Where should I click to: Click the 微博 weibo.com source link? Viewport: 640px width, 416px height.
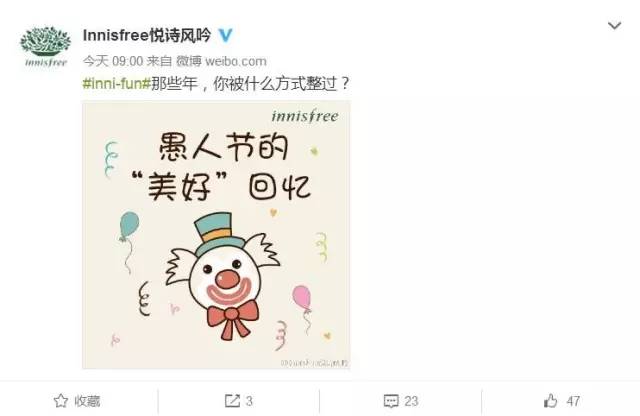[221, 61]
